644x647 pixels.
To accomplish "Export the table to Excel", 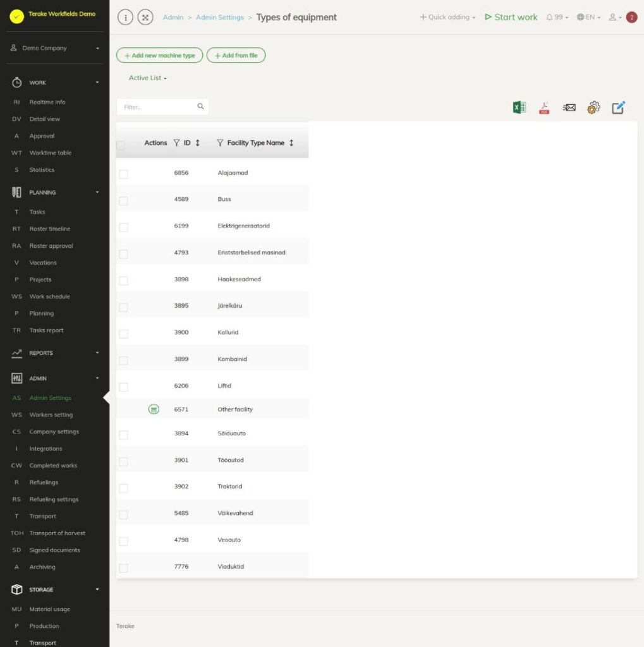I will (519, 107).
